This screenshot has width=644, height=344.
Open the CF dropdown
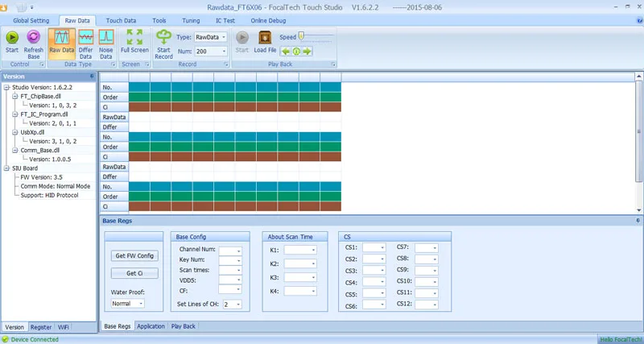point(238,289)
